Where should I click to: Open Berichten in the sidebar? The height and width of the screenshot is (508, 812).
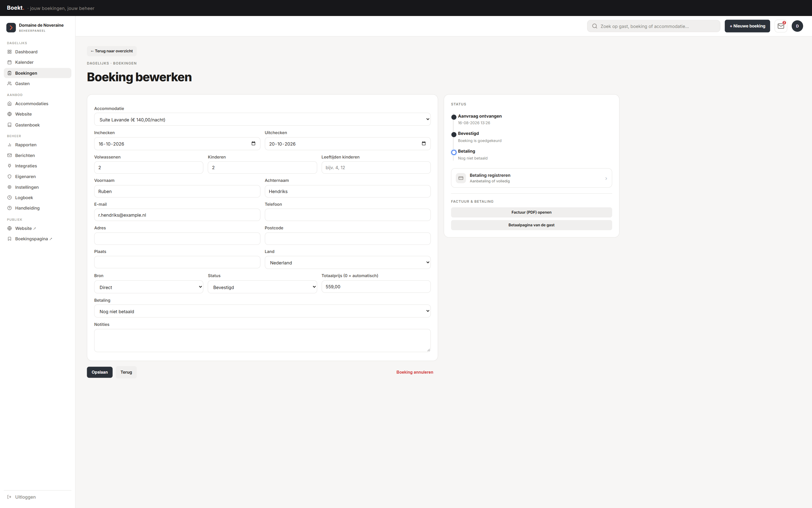(38, 155)
